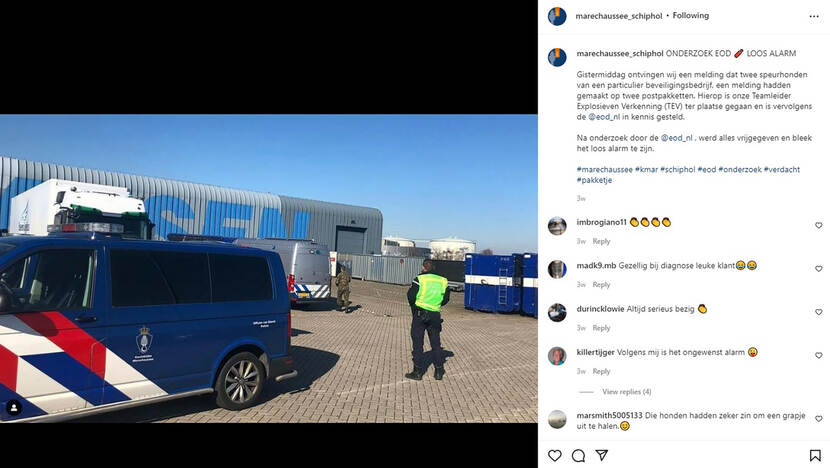Click the post photo of the van
The image size is (830, 468).
click(268, 268)
